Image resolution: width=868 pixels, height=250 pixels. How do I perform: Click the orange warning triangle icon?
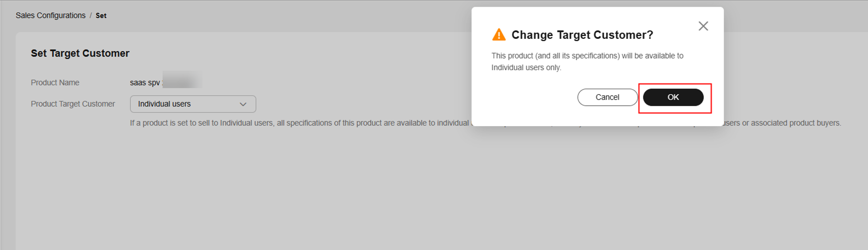(499, 35)
